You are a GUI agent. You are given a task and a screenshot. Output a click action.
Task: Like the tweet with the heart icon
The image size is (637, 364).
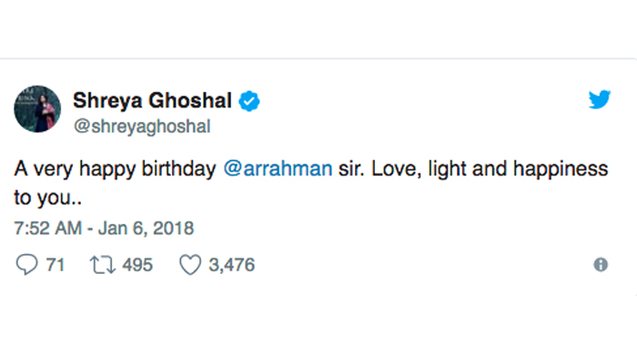pos(188,265)
